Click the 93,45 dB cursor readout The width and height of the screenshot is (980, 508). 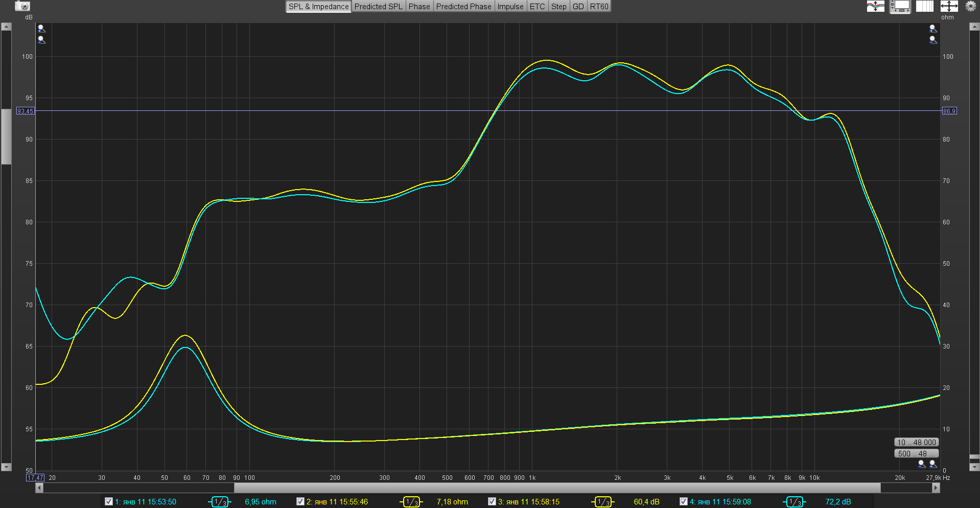coord(26,111)
